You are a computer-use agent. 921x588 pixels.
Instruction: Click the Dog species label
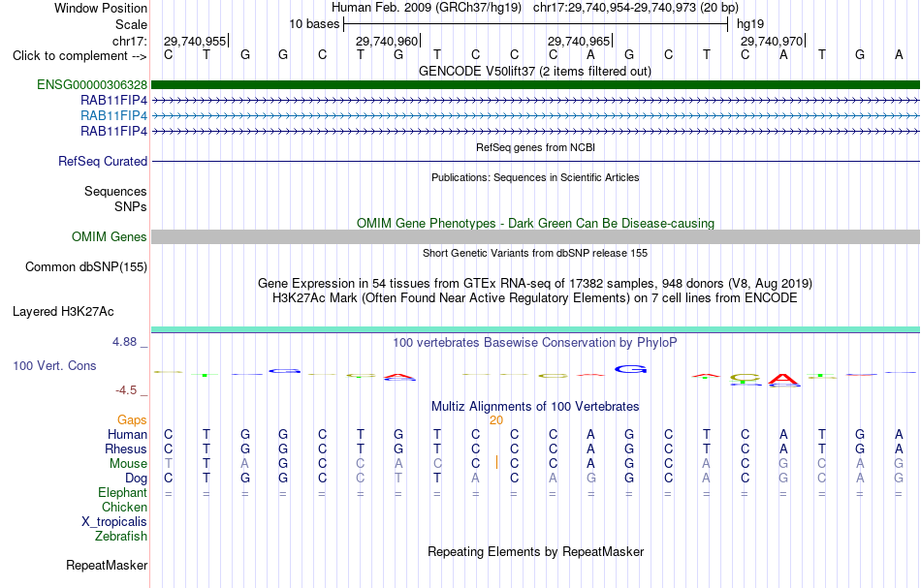(136, 479)
